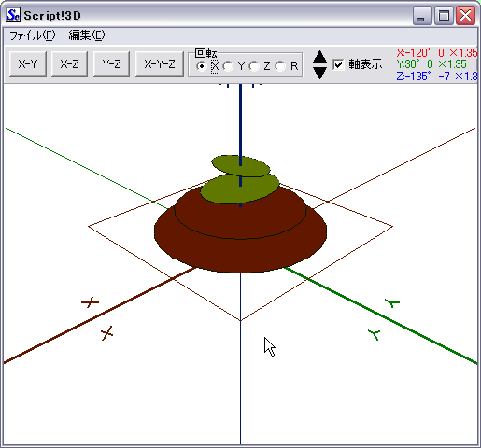
Task: Switch to X-Y-Z isometric view
Action: tap(160, 63)
